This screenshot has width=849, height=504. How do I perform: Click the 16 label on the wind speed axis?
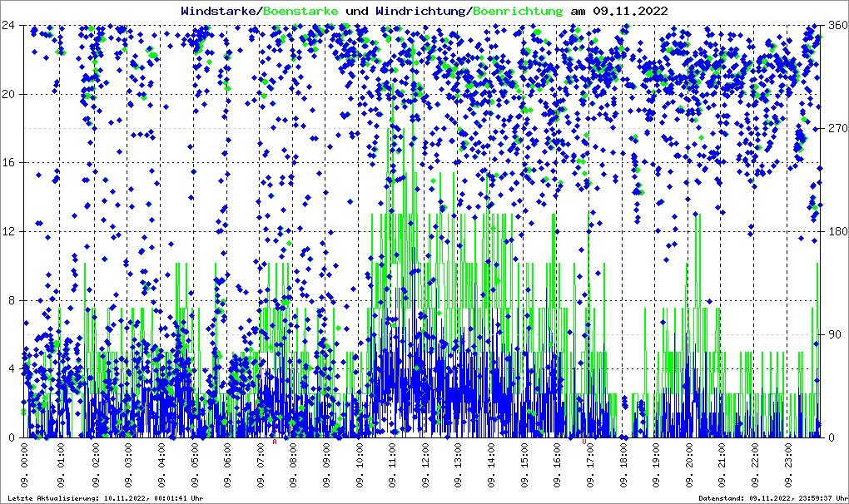coord(8,163)
